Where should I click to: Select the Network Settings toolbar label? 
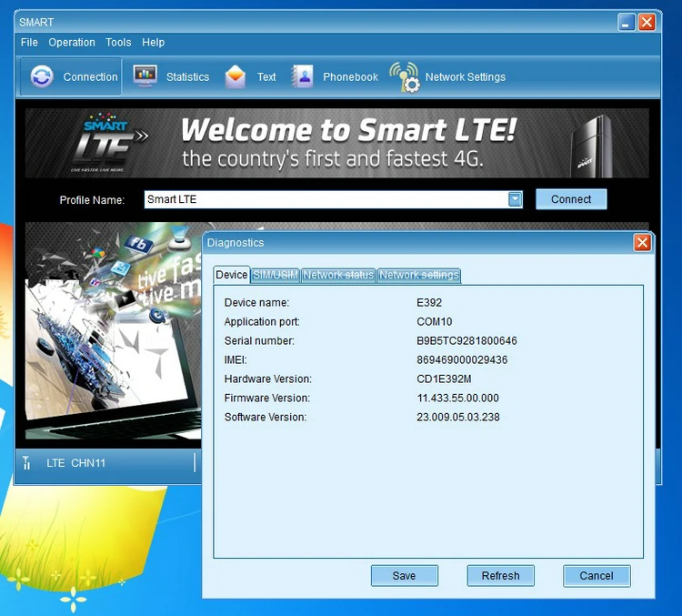coord(466,77)
